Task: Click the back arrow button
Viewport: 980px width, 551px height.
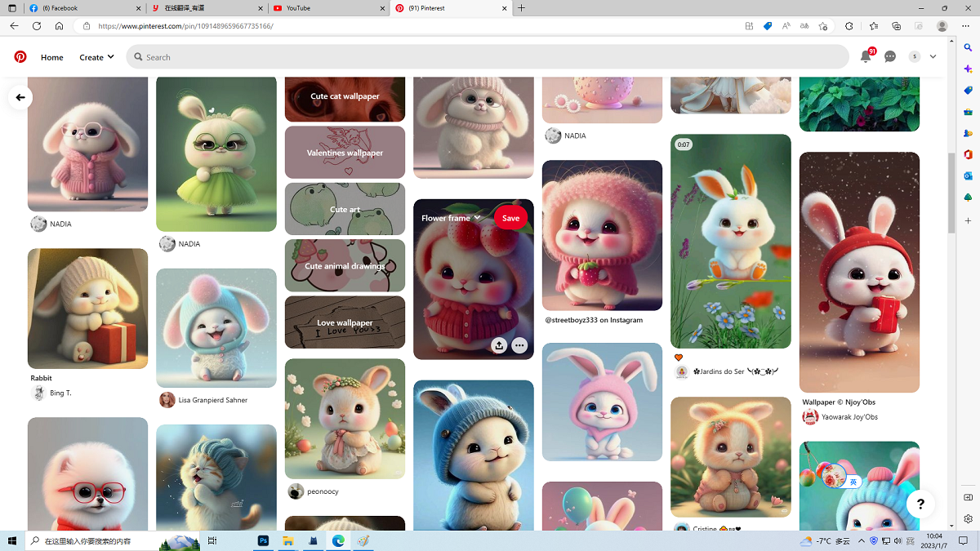Action: click(x=20, y=97)
